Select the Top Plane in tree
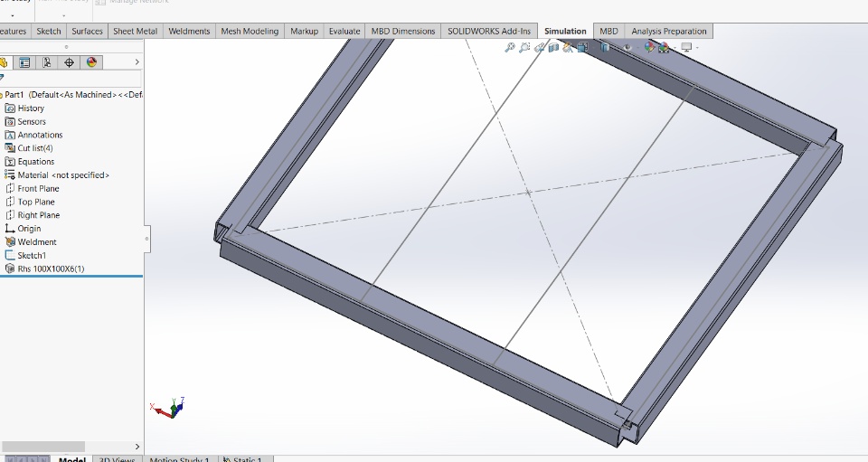 [x=30, y=202]
